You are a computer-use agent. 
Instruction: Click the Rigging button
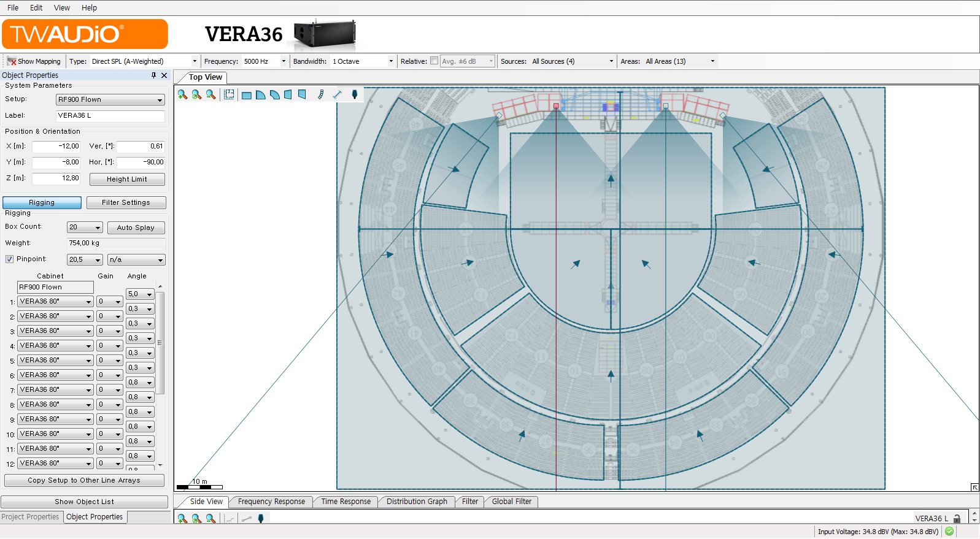tap(42, 202)
